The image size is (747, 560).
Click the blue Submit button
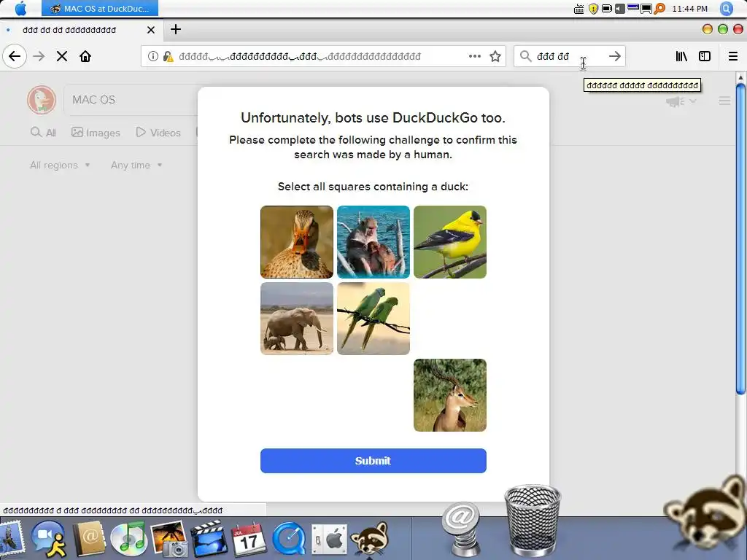coord(373,461)
